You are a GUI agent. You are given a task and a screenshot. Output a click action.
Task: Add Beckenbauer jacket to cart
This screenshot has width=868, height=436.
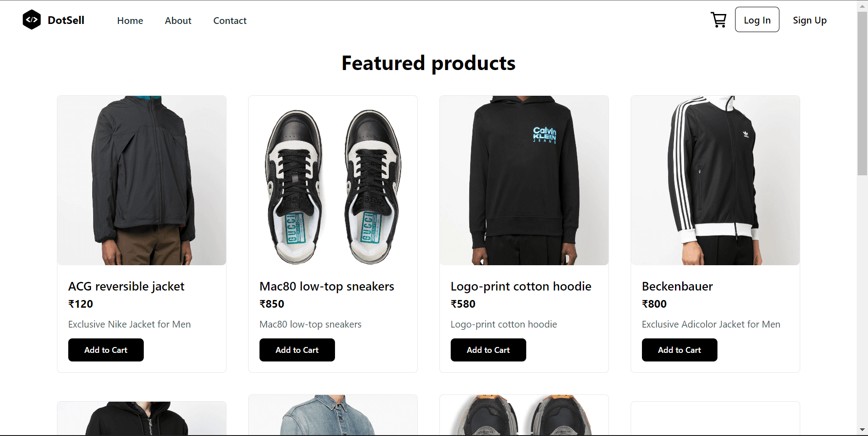(x=679, y=350)
